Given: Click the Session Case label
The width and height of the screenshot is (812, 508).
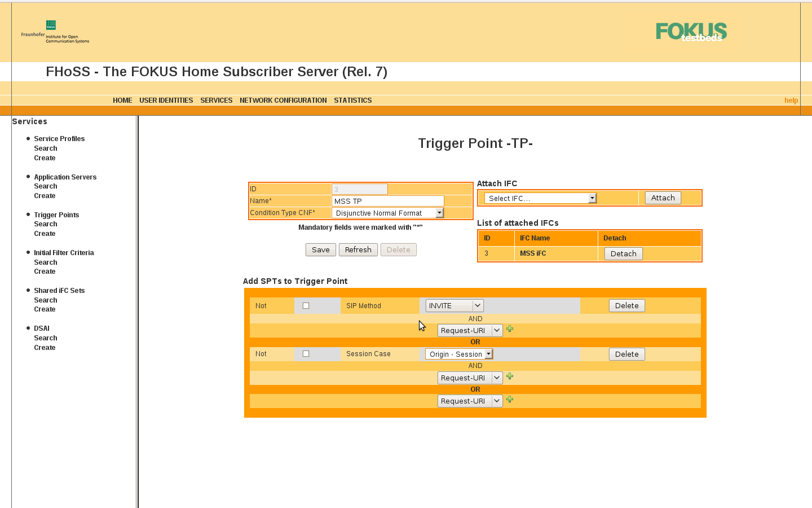Looking at the screenshot, I should [368, 354].
